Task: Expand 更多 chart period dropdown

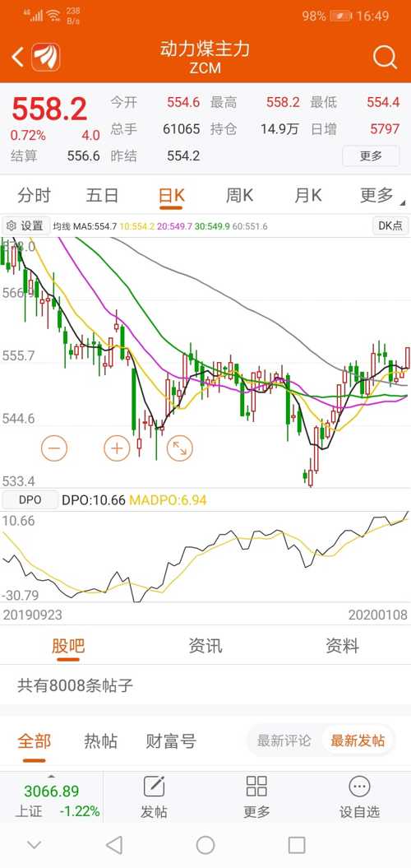Action: [380, 195]
